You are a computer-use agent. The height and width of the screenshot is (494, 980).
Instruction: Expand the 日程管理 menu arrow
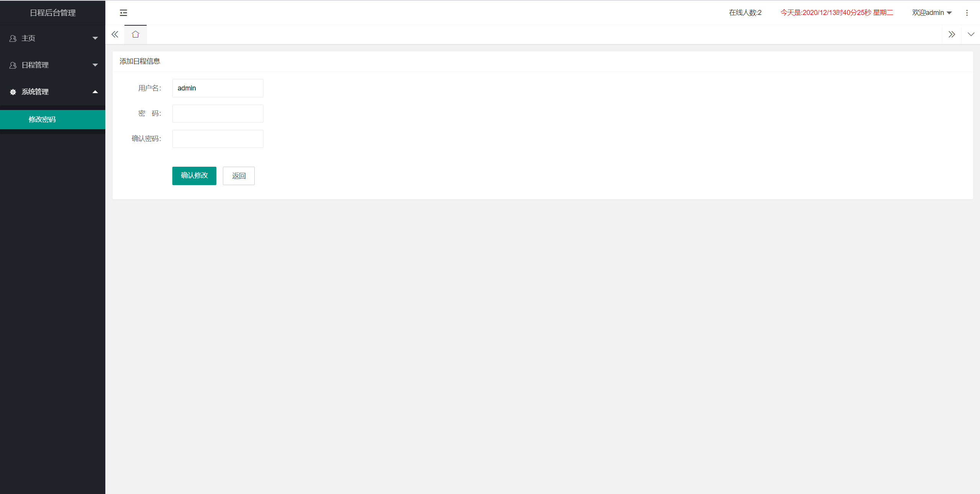[x=95, y=65]
